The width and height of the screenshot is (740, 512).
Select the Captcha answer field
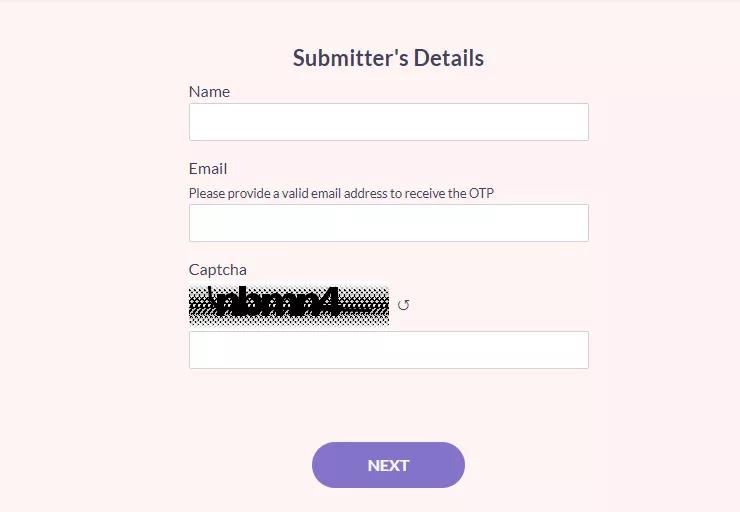pyautogui.click(x=388, y=350)
